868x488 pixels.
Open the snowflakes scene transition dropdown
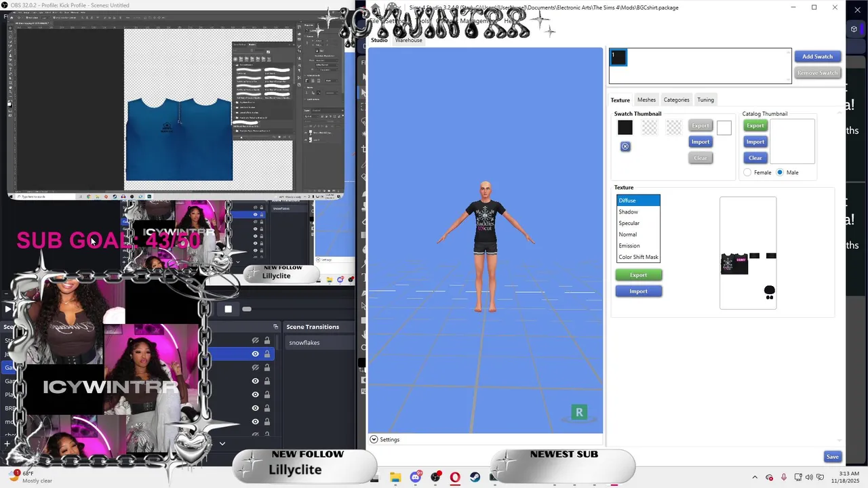tap(319, 342)
